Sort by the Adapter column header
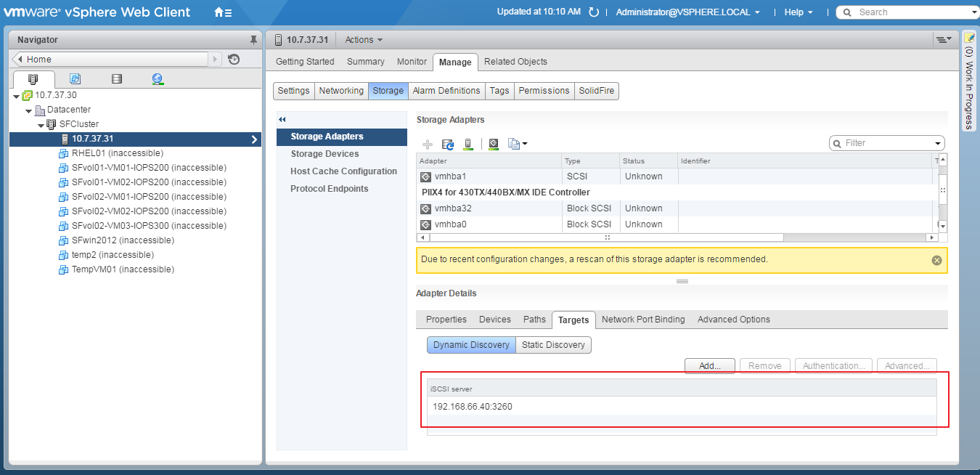Screen dimensions: 980x475 coord(489,161)
